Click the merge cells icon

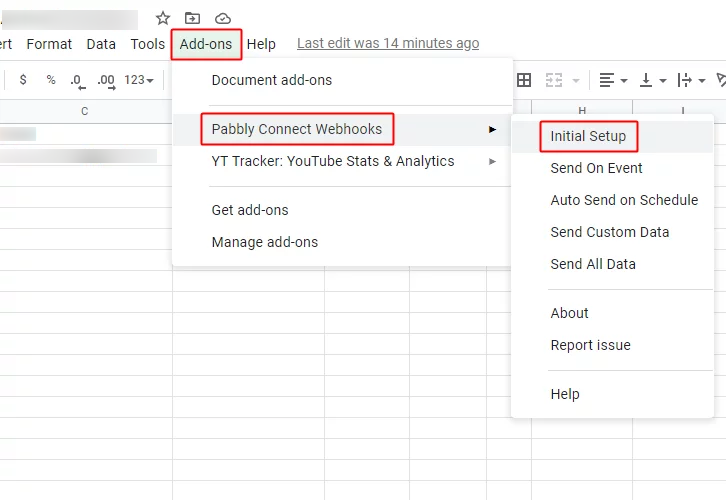coord(553,80)
